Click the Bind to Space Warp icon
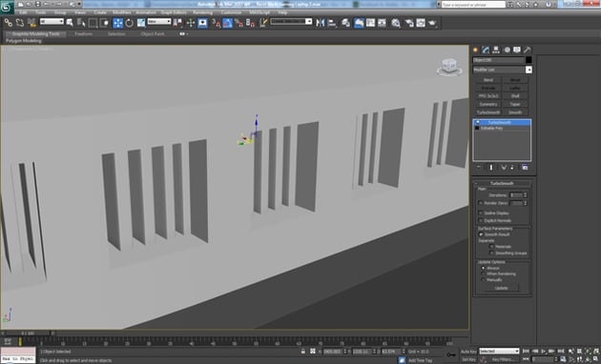The image size is (601, 364). [x=32, y=23]
